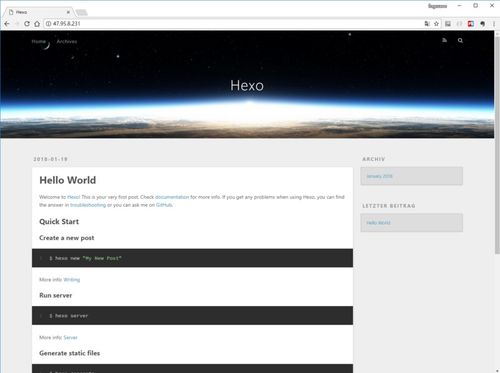Click the Run server heading
This screenshot has width=500, height=373.
[56, 295]
